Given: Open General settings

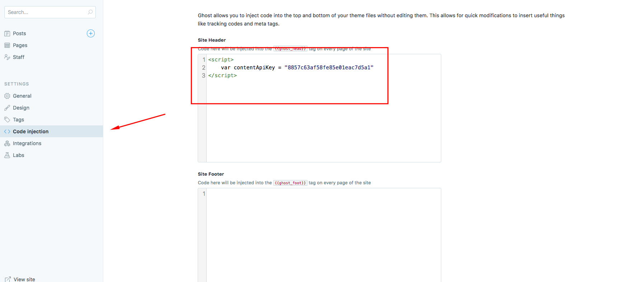Looking at the screenshot, I should pos(22,96).
